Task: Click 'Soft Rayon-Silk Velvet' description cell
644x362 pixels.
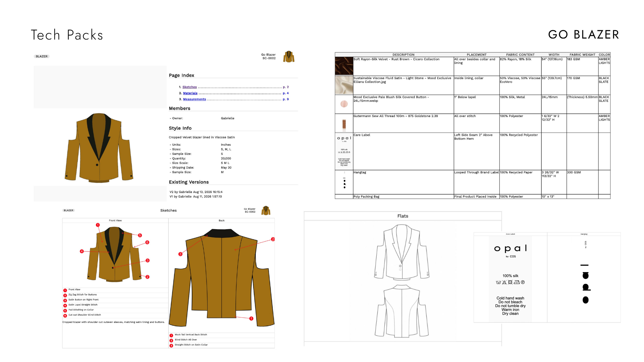Action: click(404, 66)
